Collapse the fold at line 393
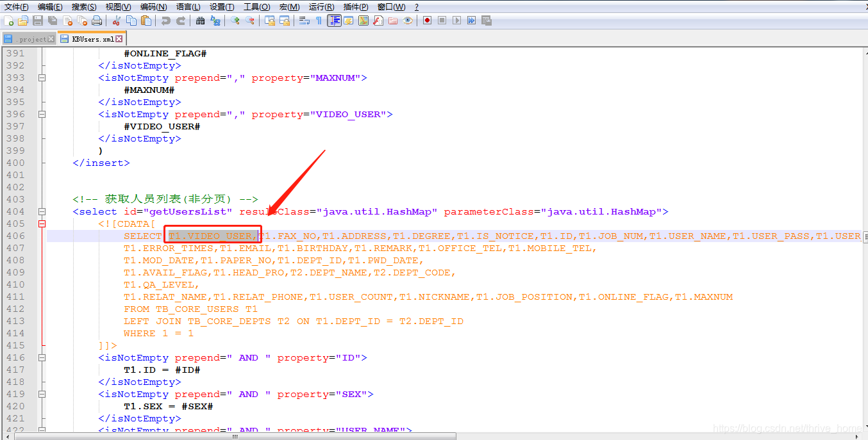 coord(42,77)
